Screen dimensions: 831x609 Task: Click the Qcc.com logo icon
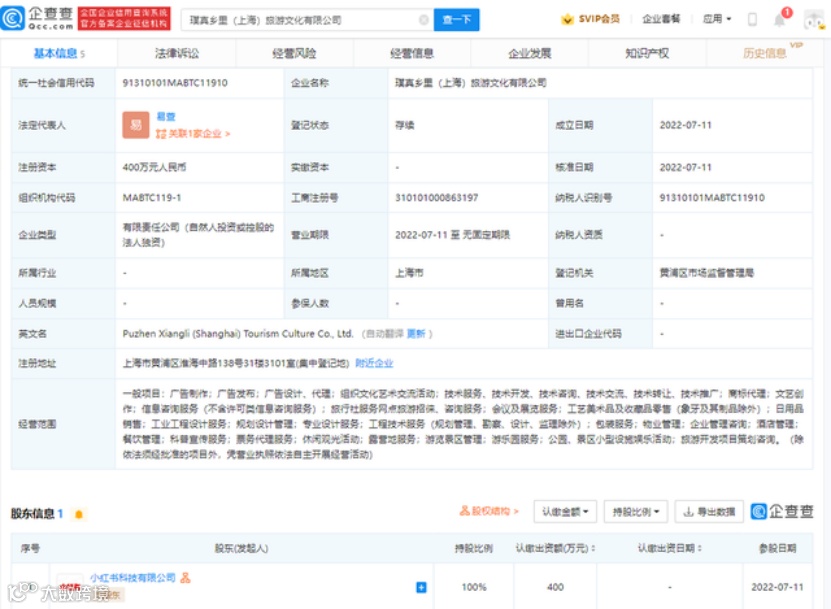pyautogui.click(x=13, y=19)
